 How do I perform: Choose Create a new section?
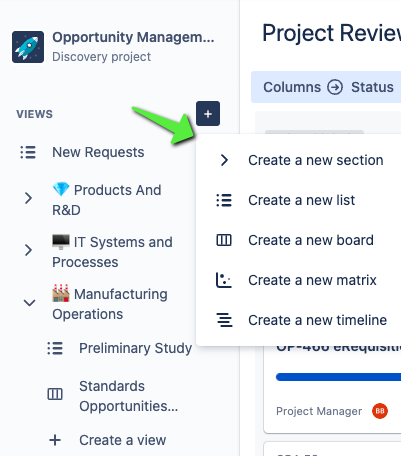(299, 160)
